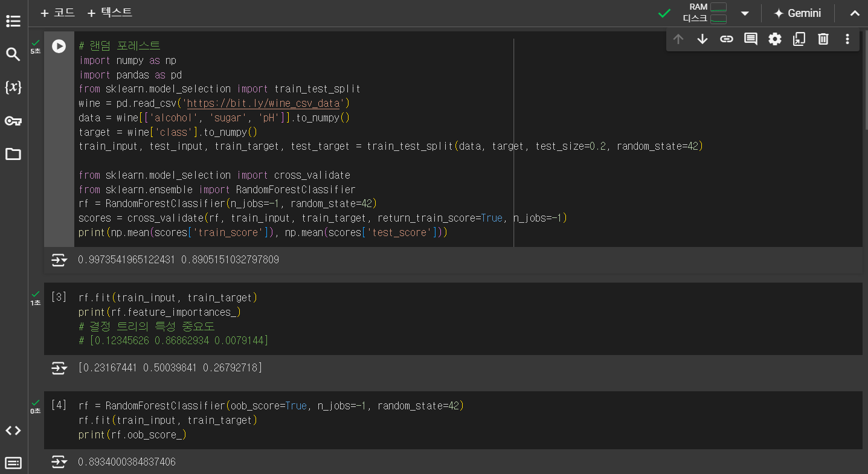Add a comment to the cell
Screen dimensions: 868x474
click(x=751, y=39)
